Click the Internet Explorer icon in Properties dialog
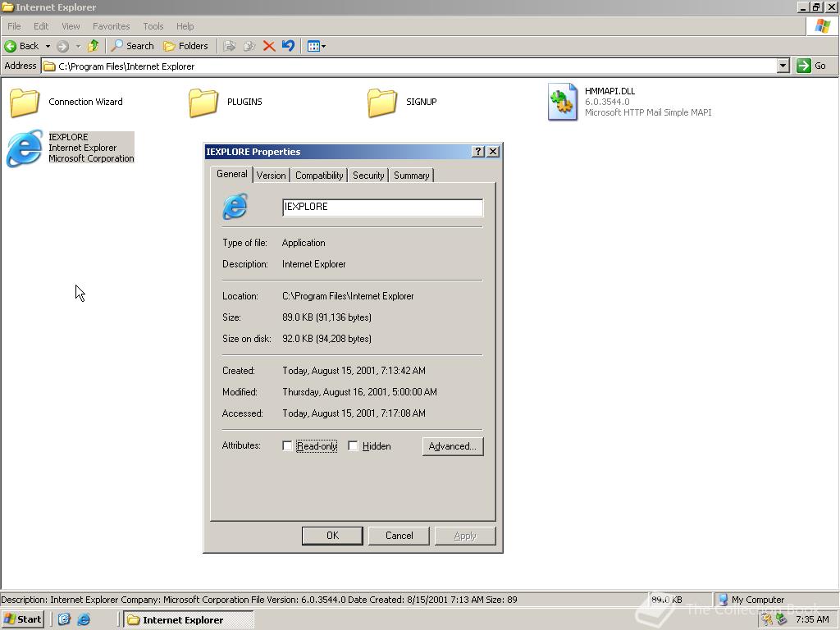 click(x=235, y=207)
